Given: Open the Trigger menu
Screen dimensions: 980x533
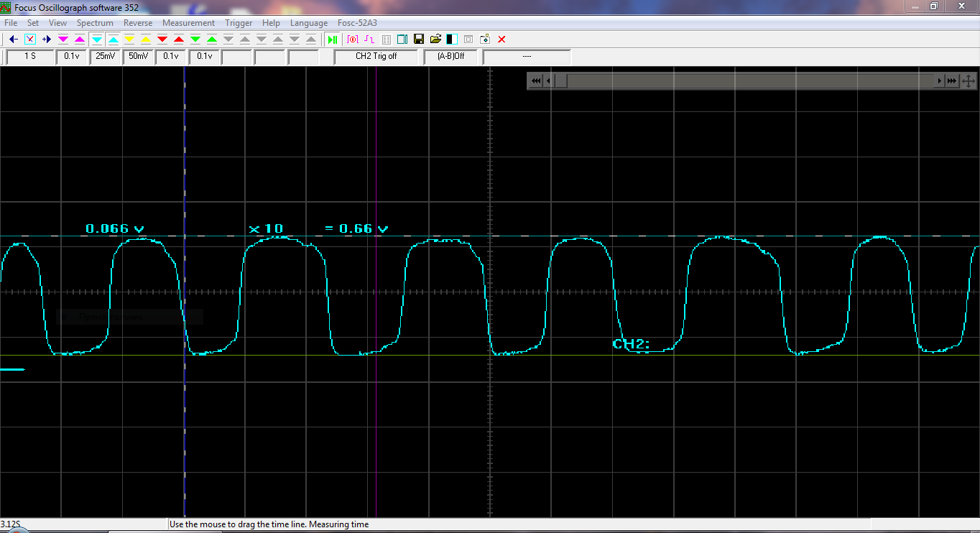Looking at the screenshot, I should point(239,23).
